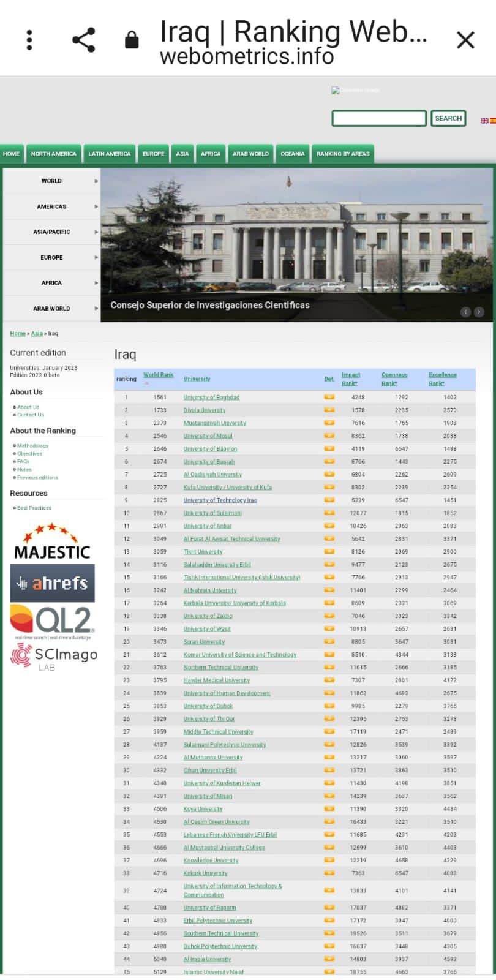
Task: Open the RANKING BY AREAS tab
Action: pyautogui.click(x=343, y=154)
